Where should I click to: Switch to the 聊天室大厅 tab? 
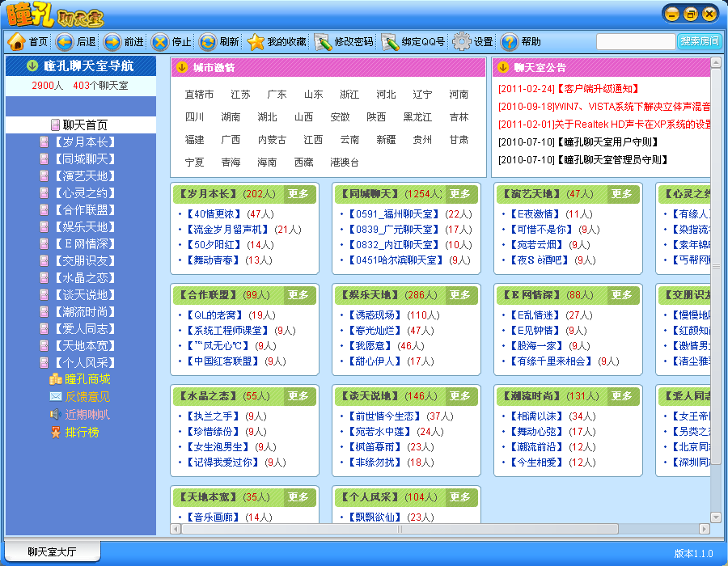(52, 552)
